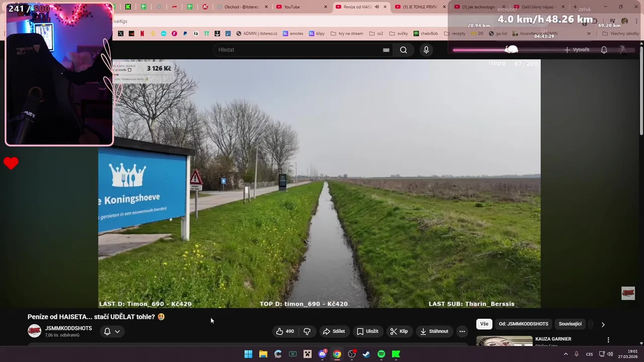The height and width of the screenshot is (362, 644).
Task: Click the 'Sdílet' share button
Action: 334,331
